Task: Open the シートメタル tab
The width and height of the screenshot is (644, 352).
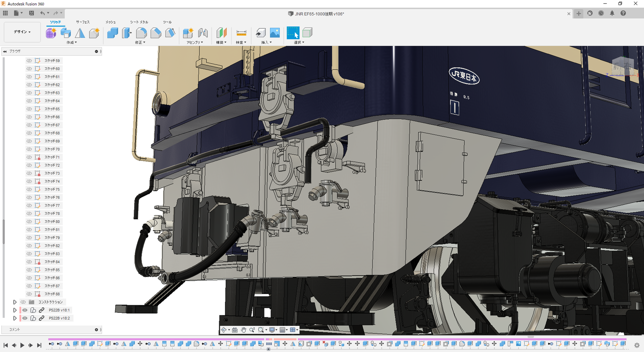Action: 139,22
